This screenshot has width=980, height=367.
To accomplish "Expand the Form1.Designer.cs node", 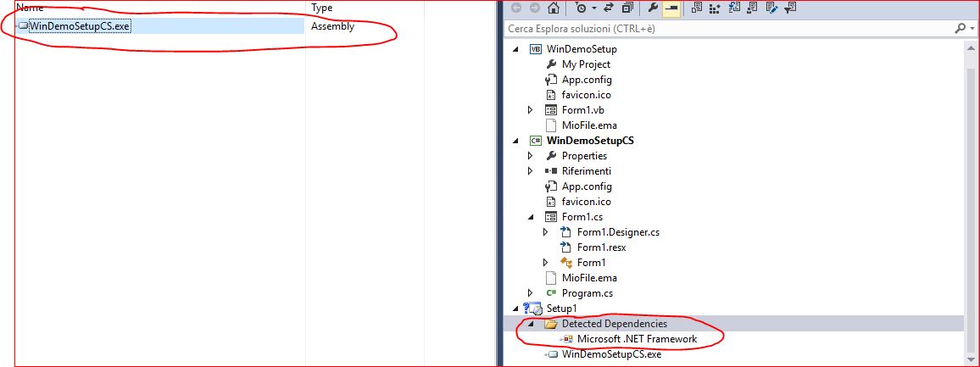I will click(546, 232).
